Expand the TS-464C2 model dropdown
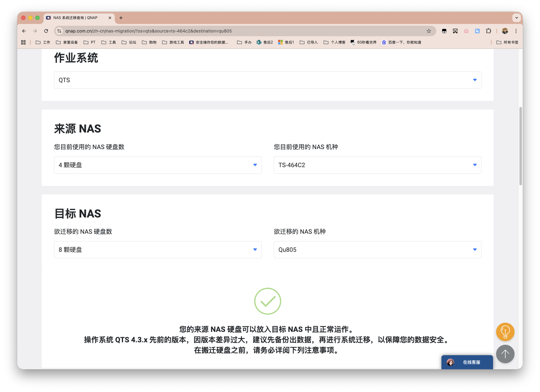The width and height of the screenshot is (540, 392). (377, 165)
